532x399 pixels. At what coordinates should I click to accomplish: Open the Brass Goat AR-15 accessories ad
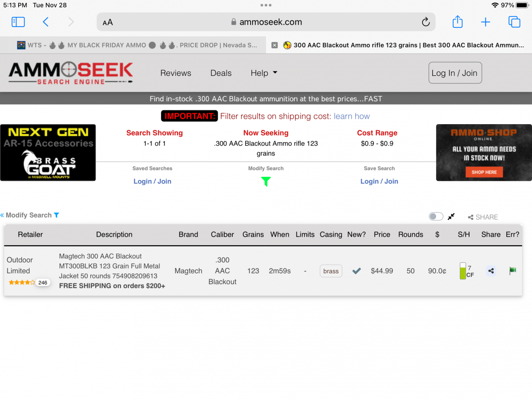(48, 153)
